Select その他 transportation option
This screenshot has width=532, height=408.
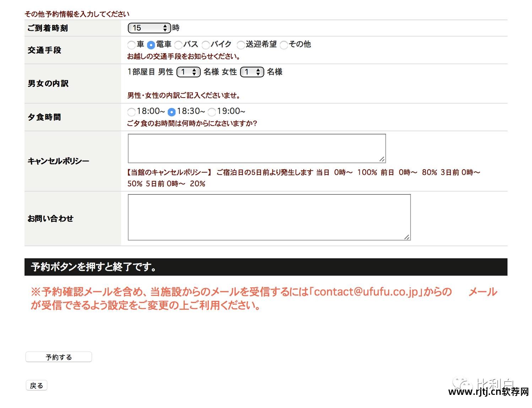tap(283, 45)
